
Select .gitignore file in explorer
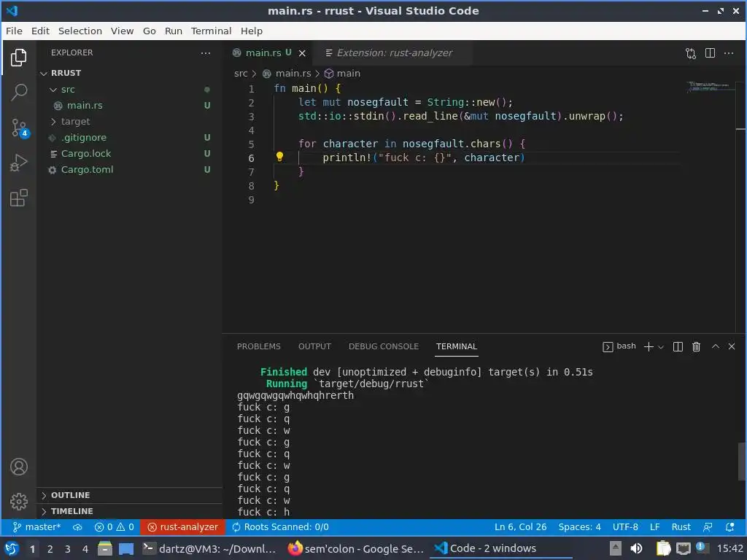pyautogui.click(x=130, y=138)
